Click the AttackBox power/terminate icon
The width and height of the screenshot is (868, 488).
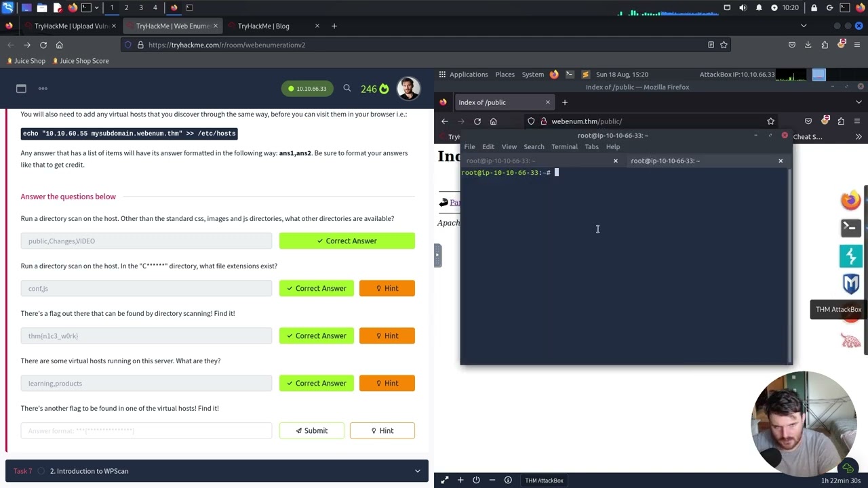[x=476, y=481]
